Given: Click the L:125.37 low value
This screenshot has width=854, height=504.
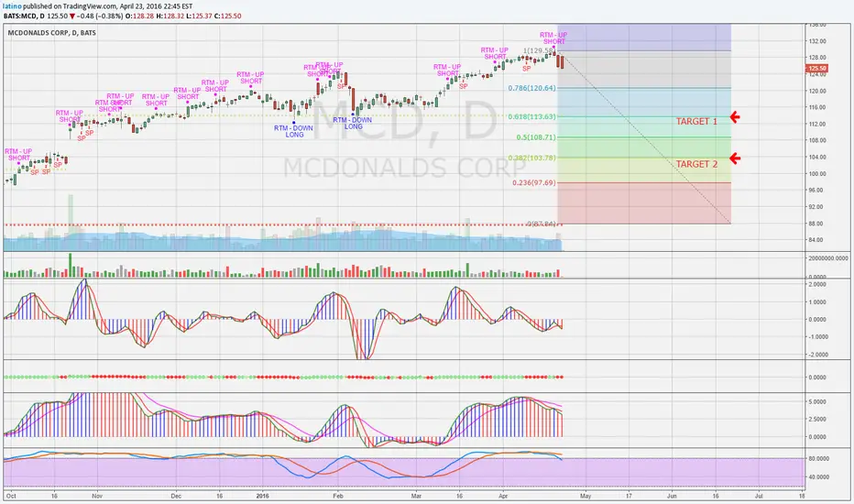Looking at the screenshot, I should (x=201, y=16).
